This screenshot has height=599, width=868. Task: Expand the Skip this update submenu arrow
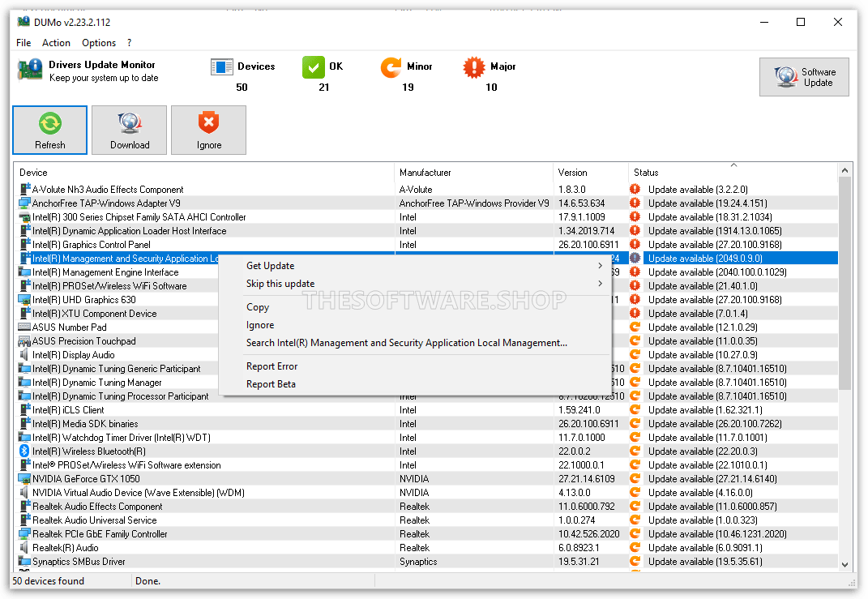(600, 284)
